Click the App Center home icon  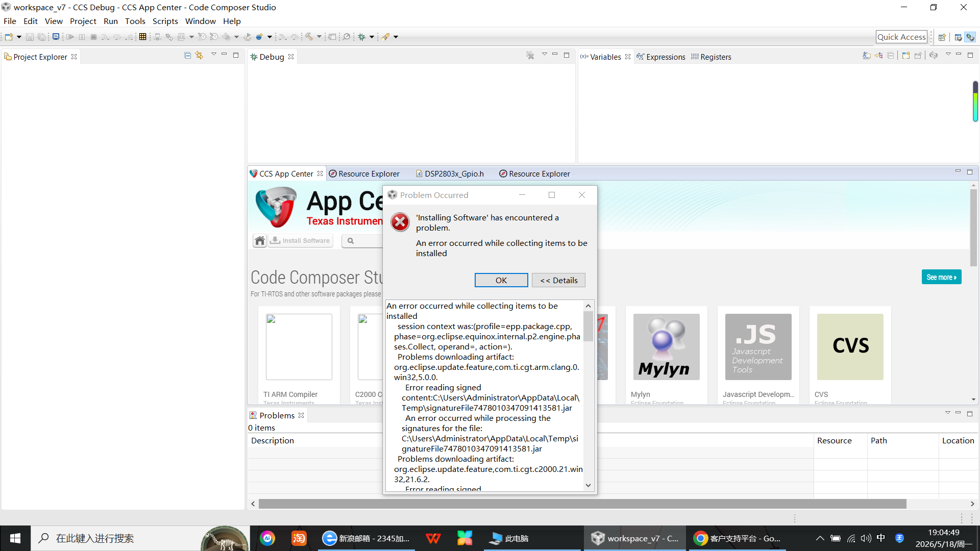point(260,241)
